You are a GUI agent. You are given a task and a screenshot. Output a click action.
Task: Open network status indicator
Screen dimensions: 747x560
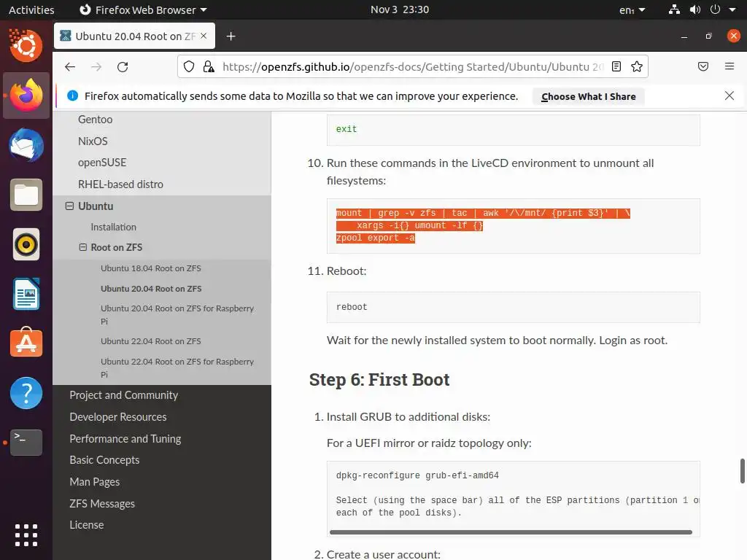[674, 9]
